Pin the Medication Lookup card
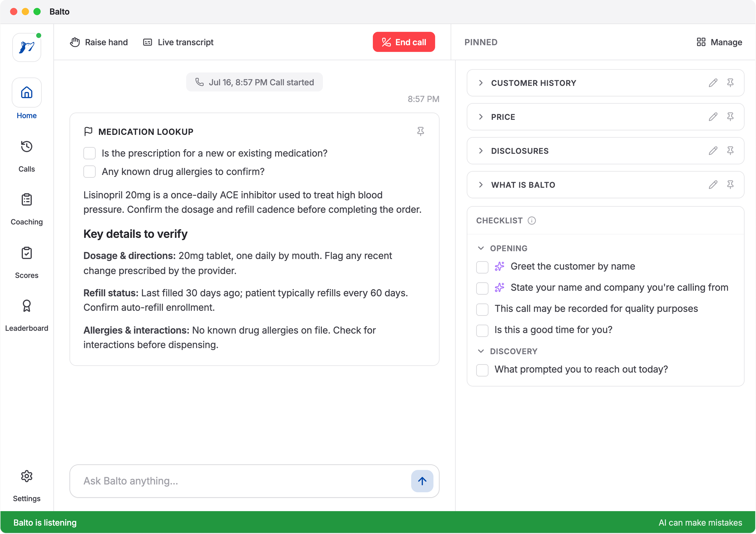Image resolution: width=756 pixels, height=534 pixels. pos(420,131)
